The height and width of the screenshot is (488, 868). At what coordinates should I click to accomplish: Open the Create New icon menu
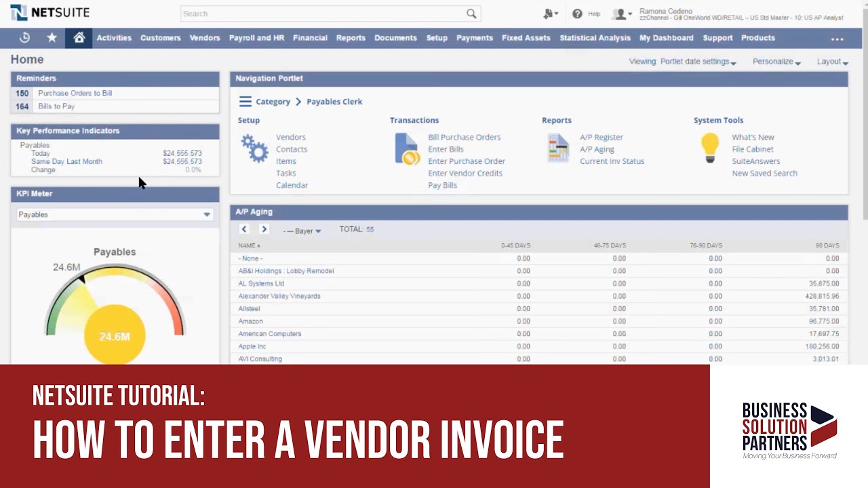551,14
